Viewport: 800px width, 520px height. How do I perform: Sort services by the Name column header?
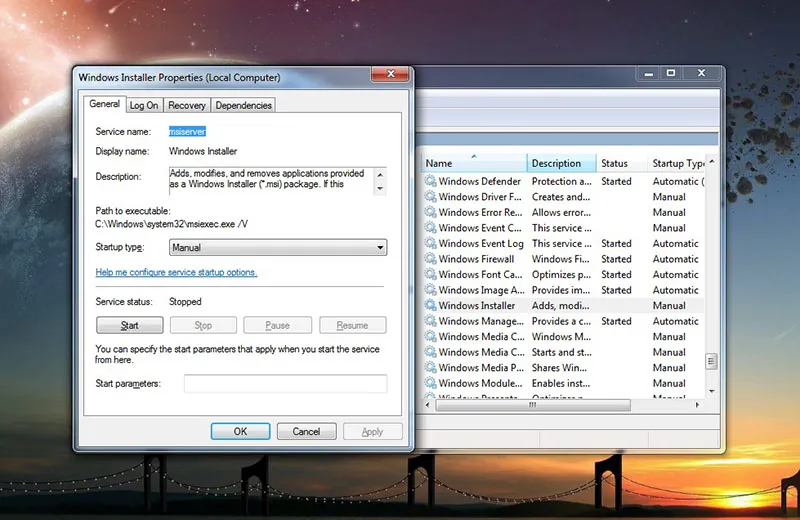click(474, 163)
